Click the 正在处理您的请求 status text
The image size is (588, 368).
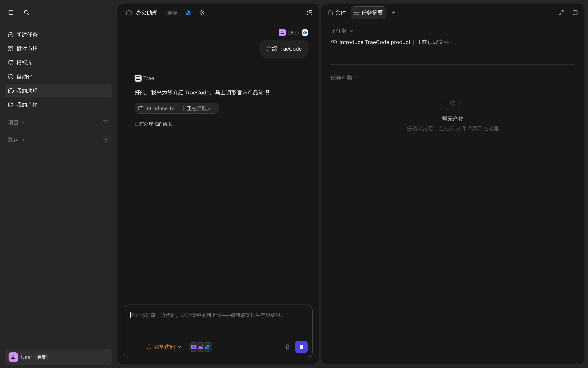pos(153,124)
